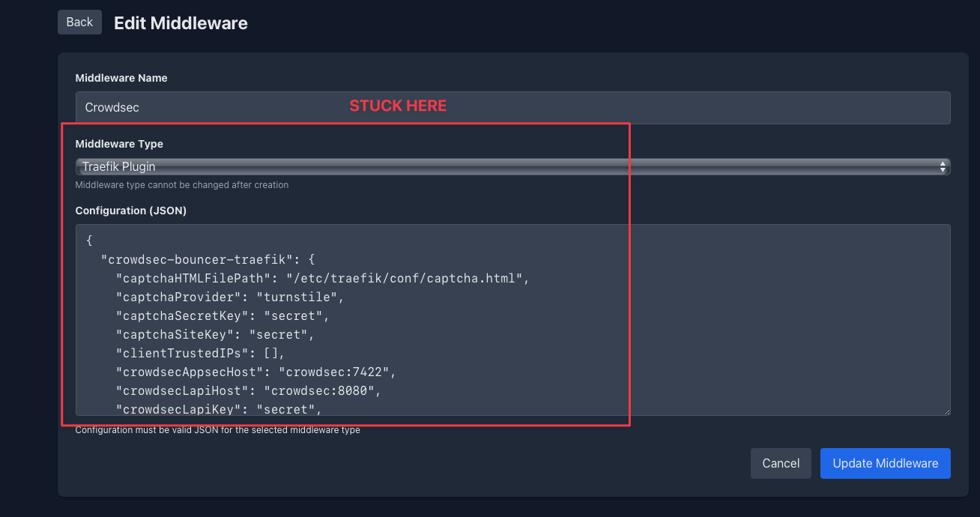
Task: Click the resize handle of Configuration textarea
Action: coord(946,411)
